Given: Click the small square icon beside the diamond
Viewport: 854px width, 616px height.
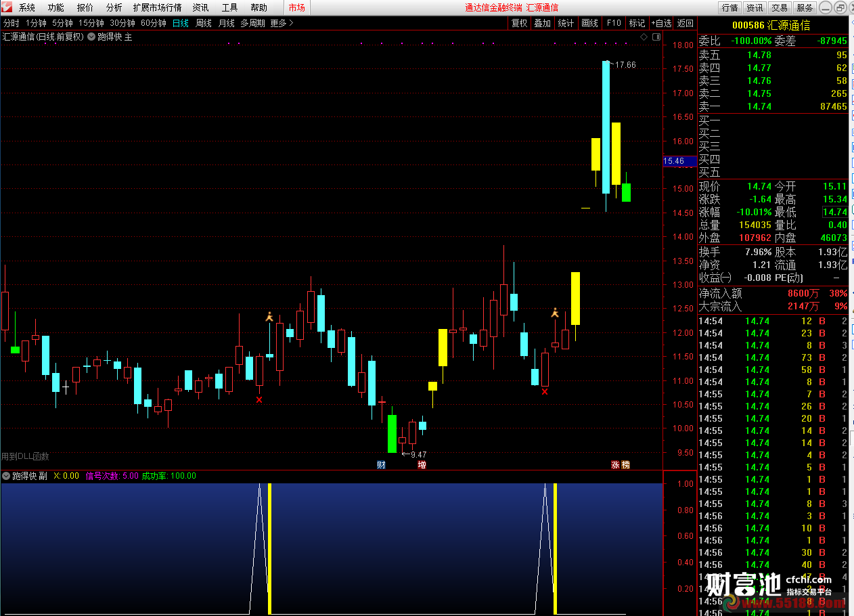Looking at the screenshot, I should (x=655, y=37).
